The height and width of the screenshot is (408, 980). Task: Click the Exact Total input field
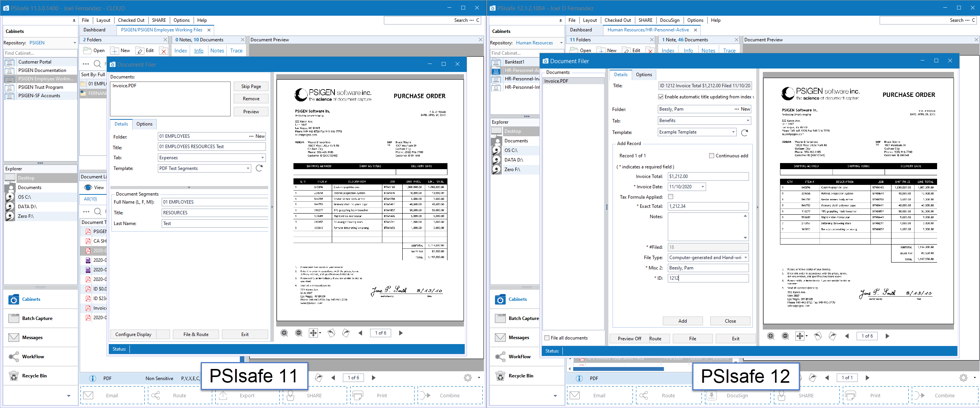[708, 206]
